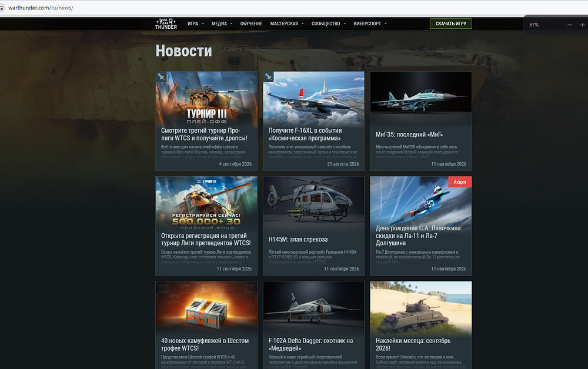Click the 67% zoom level value
Image resolution: width=588 pixels, height=369 pixels.
534,25
